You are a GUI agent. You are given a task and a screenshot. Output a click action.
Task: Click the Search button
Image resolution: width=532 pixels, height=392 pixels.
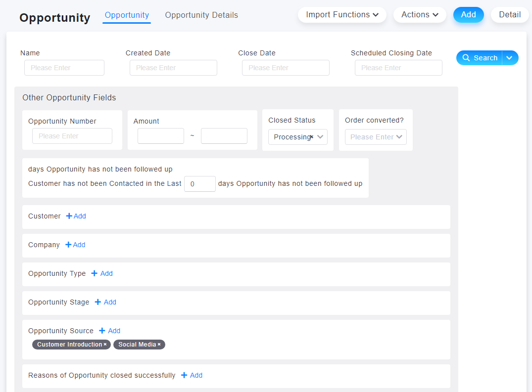(x=480, y=58)
